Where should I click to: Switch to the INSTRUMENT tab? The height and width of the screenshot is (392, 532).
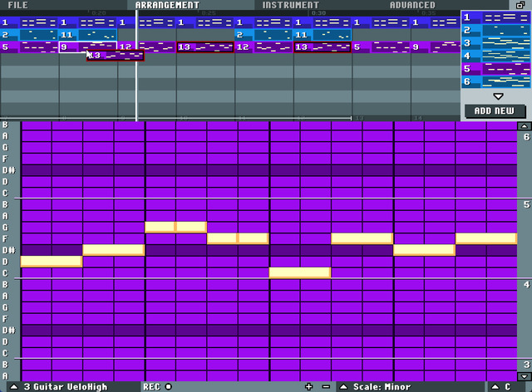pos(291,5)
